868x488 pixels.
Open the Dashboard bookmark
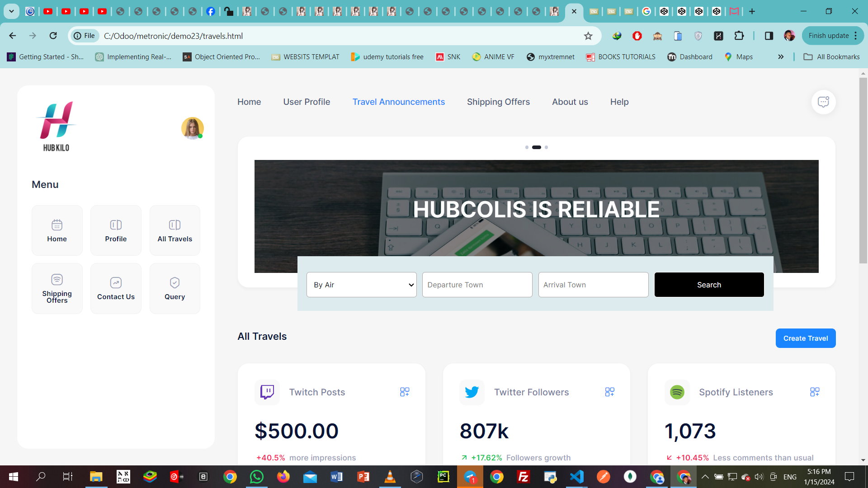(x=690, y=57)
